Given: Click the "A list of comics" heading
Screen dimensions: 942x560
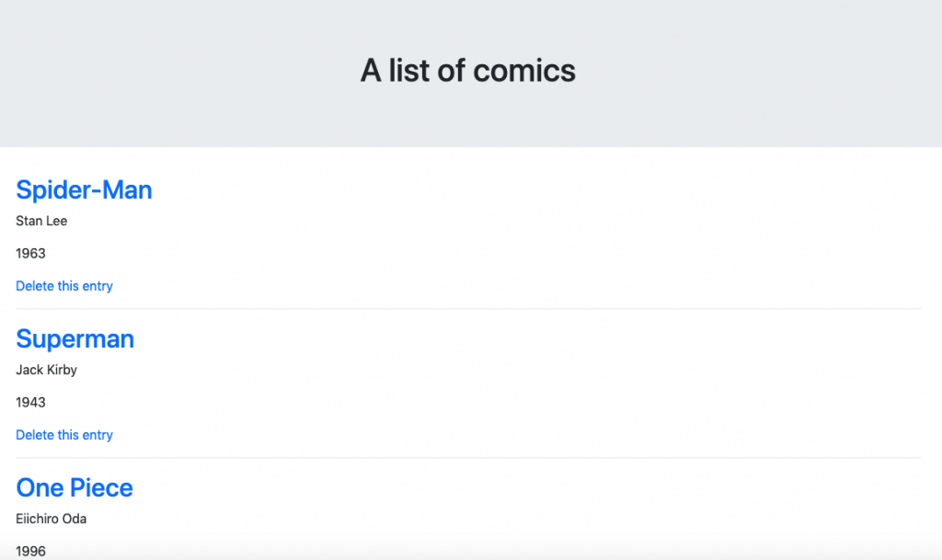Looking at the screenshot, I should [468, 70].
